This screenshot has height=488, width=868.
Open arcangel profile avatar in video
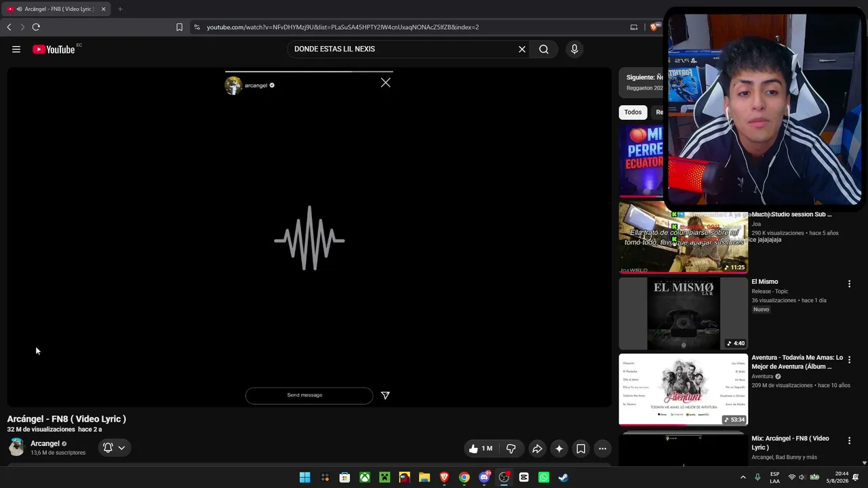(233, 85)
